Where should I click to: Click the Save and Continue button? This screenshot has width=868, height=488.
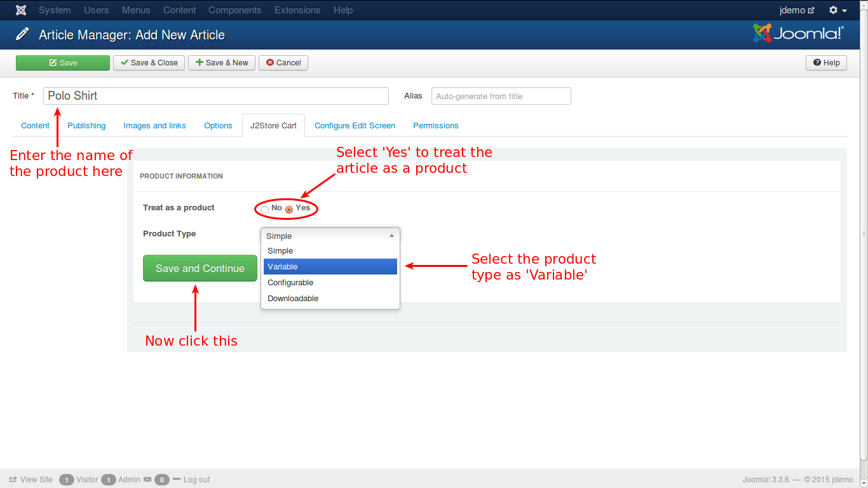click(x=200, y=269)
